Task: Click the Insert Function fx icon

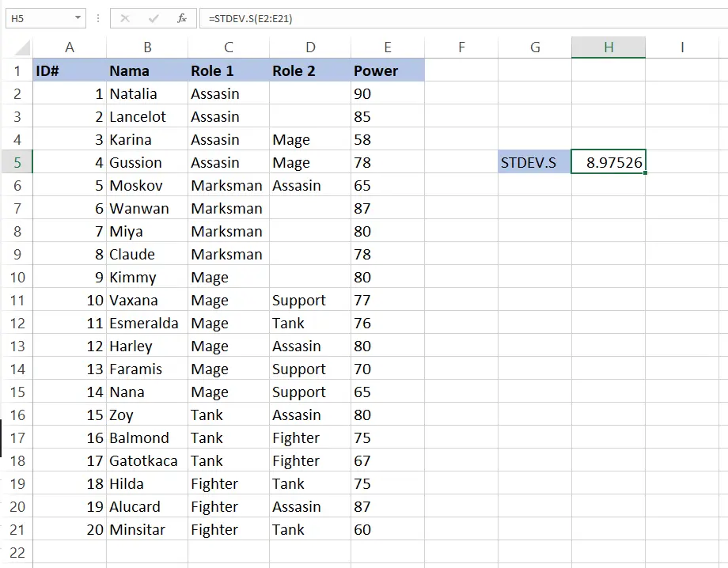Action: (181, 18)
